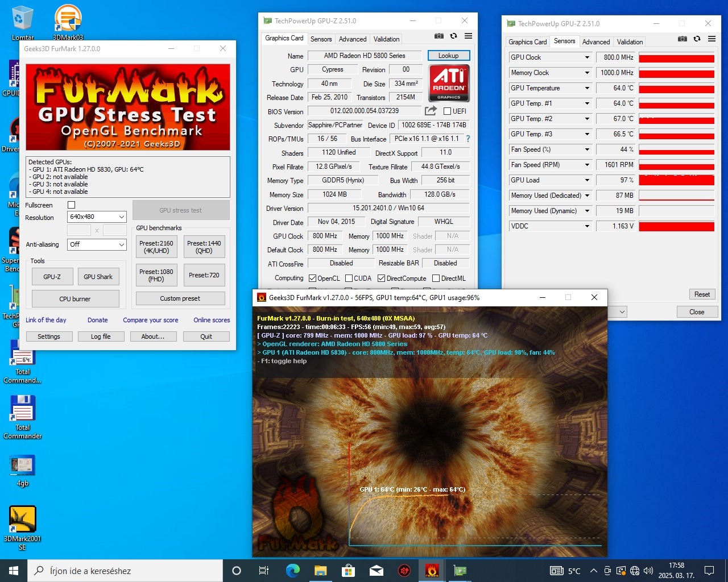Expand the GPU Temperature sensor dropdown

(587, 88)
